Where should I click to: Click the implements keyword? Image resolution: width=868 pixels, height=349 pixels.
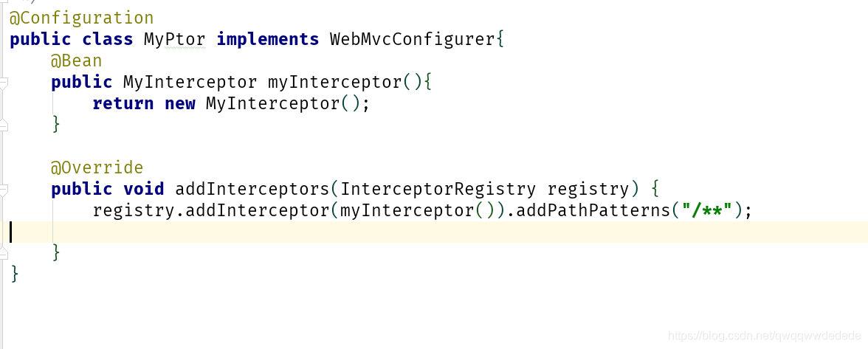[x=268, y=40]
